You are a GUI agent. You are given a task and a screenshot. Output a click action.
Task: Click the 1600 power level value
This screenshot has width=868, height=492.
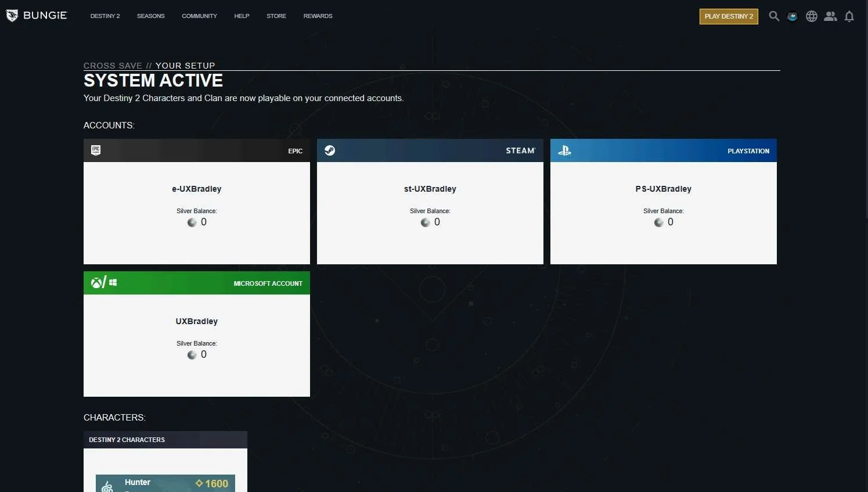click(x=217, y=484)
